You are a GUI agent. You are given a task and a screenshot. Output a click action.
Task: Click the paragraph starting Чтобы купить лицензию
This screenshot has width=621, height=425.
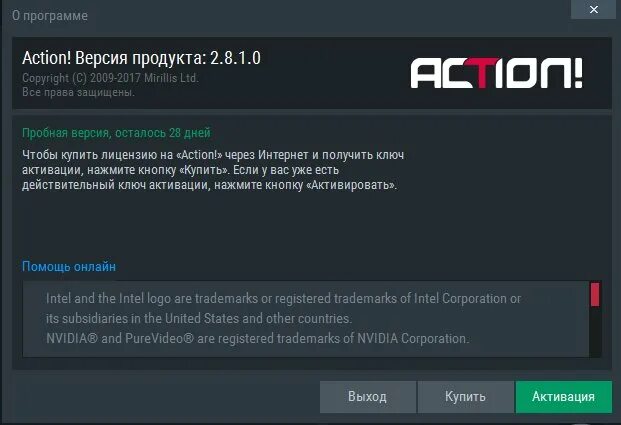point(213,170)
